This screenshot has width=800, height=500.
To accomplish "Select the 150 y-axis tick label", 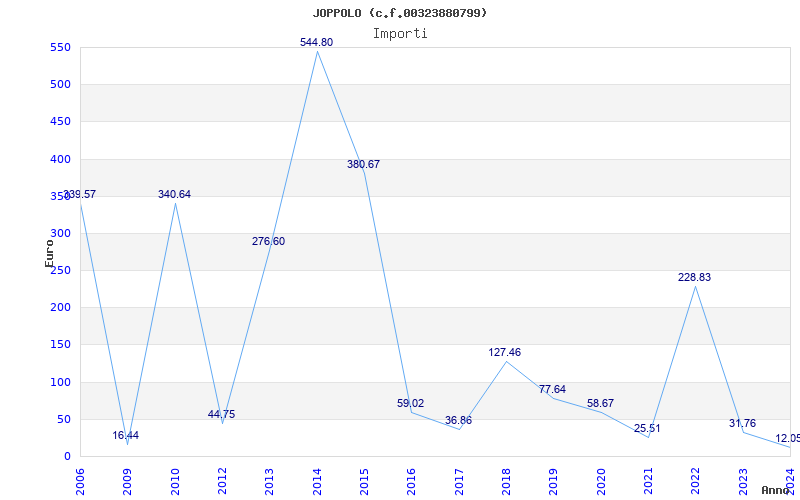I will pyautogui.click(x=60, y=344).
